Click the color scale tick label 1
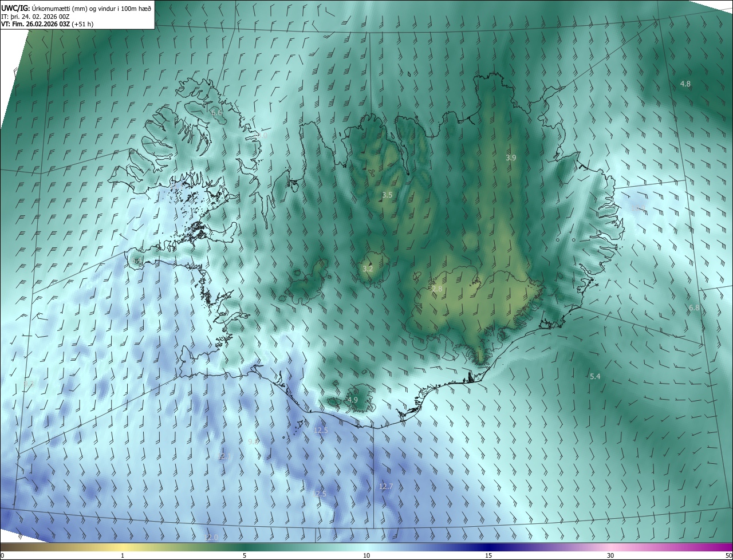 click(123, 555)
